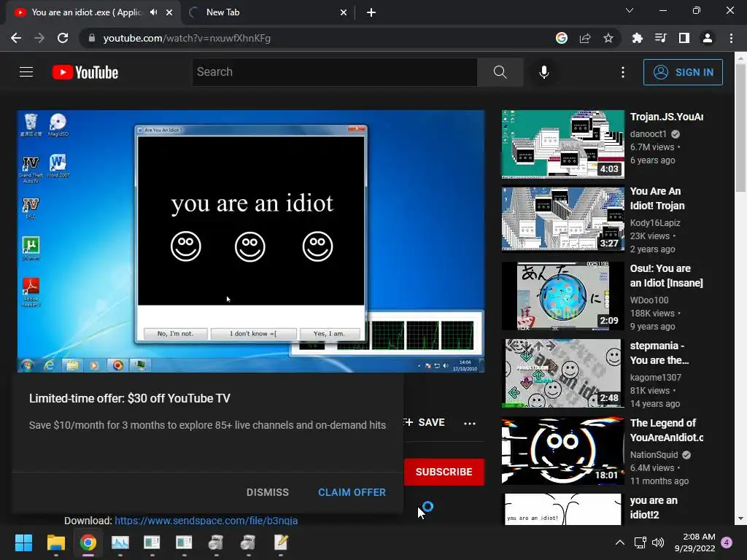Focus the YouTube Search field
This screenshot has height=560, width=747.
click(x=334, y=72)
